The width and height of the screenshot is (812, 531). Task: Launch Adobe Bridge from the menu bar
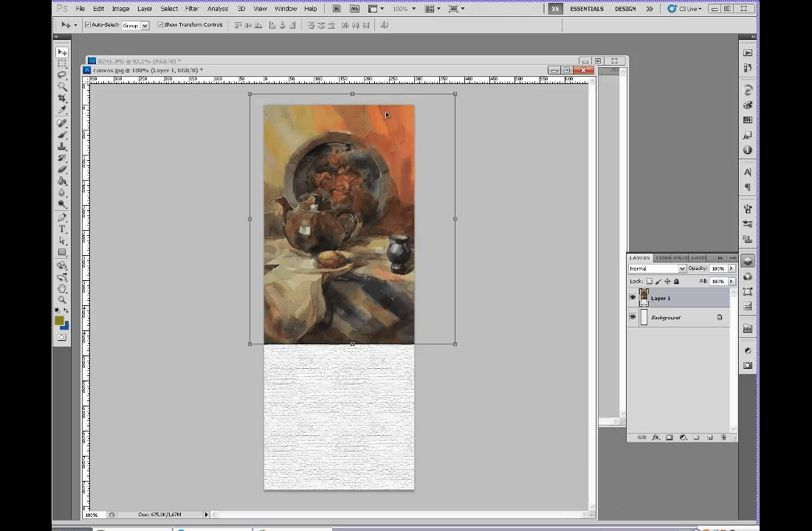(x=337, y=9)
